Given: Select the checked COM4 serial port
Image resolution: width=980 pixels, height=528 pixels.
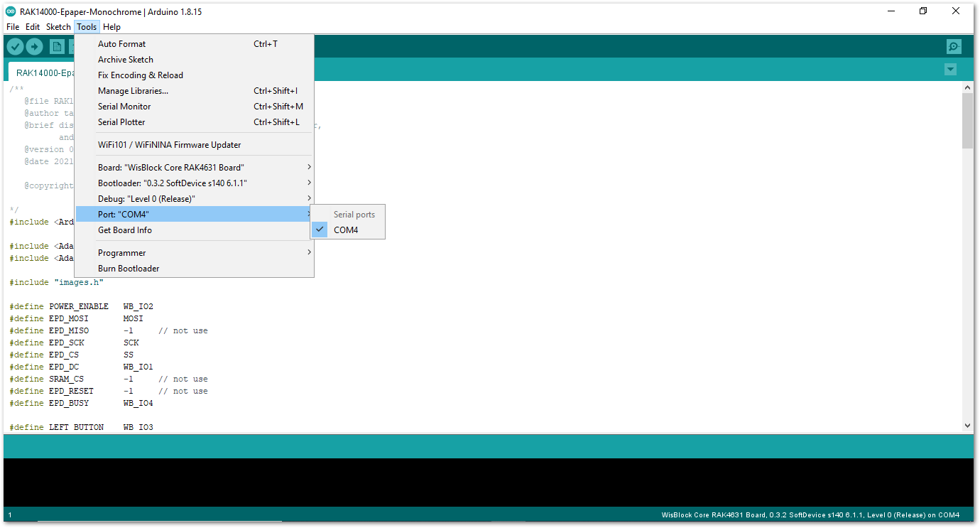Looking at the screenshot, I should (x=348, y=230).
